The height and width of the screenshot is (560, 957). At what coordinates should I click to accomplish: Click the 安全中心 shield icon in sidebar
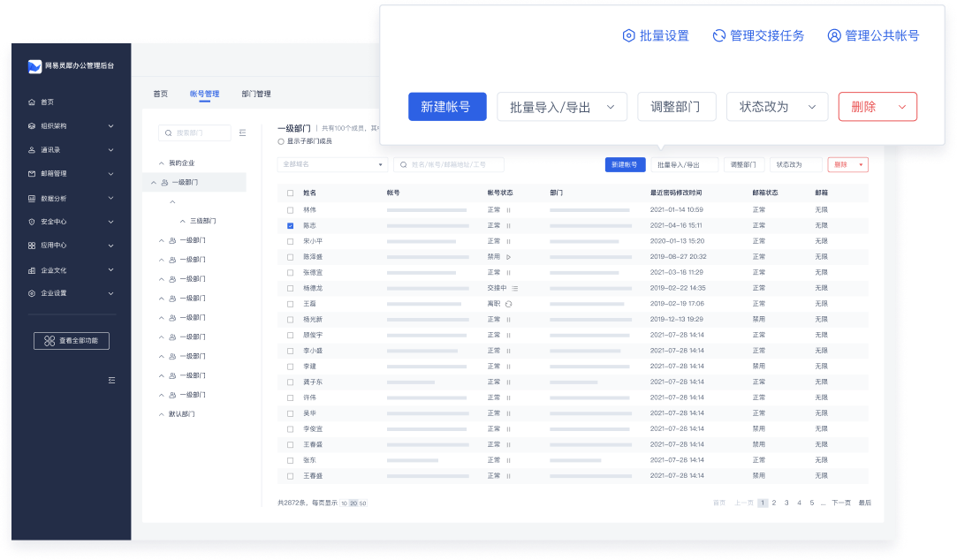(x=32, y=222)
